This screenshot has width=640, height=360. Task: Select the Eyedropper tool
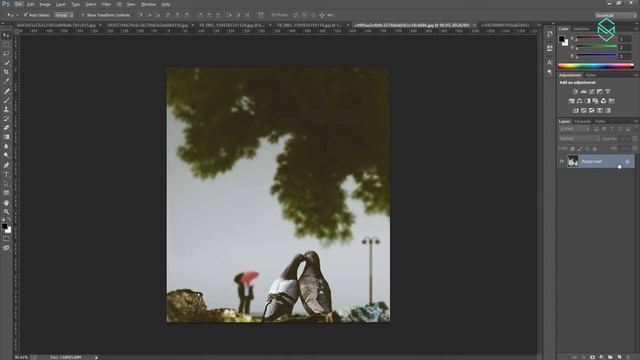point(6,80)
